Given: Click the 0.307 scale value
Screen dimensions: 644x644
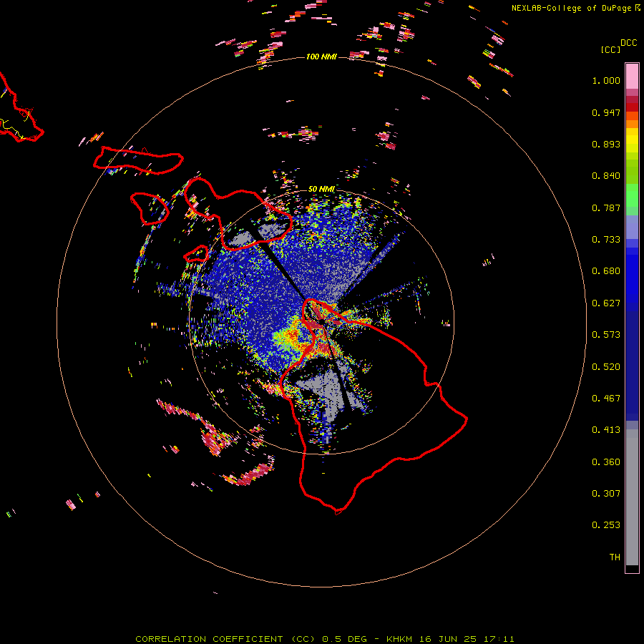Looking at the screenshot, I should click(606, 494).
